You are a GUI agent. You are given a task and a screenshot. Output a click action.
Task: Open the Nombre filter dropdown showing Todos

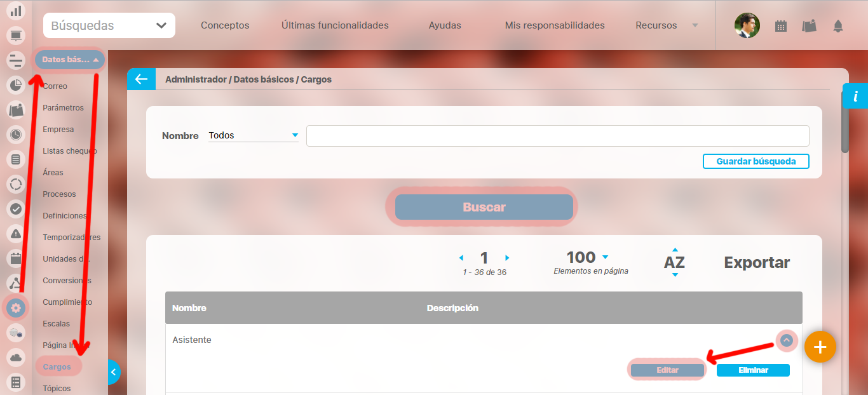pyautogui.click(x=253, y=135)
